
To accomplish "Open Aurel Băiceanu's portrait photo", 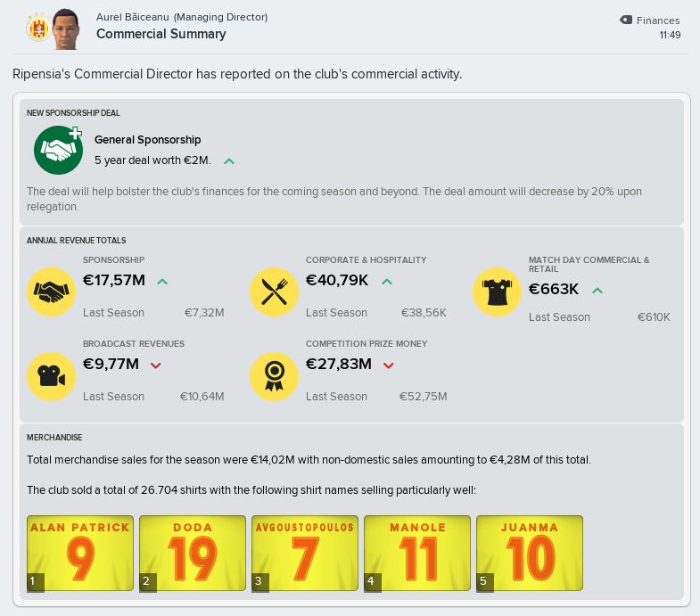I will tap(66, 29).
